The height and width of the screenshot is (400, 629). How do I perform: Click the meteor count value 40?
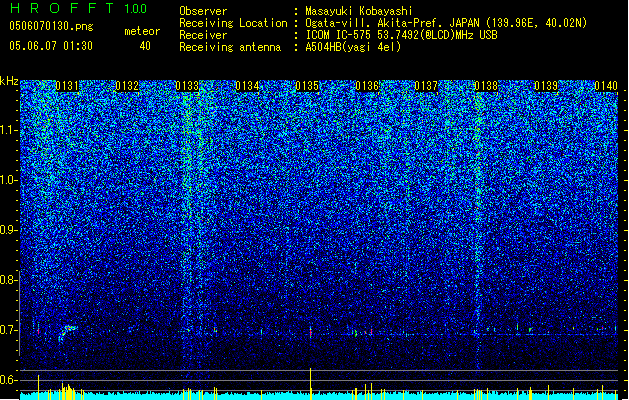[145, 46]
